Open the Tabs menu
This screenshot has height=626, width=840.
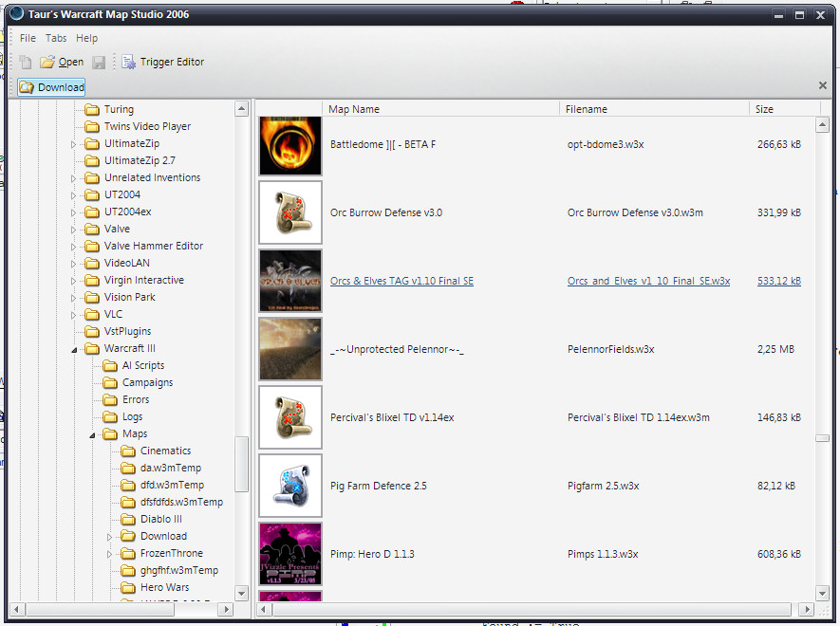[56, 38]
